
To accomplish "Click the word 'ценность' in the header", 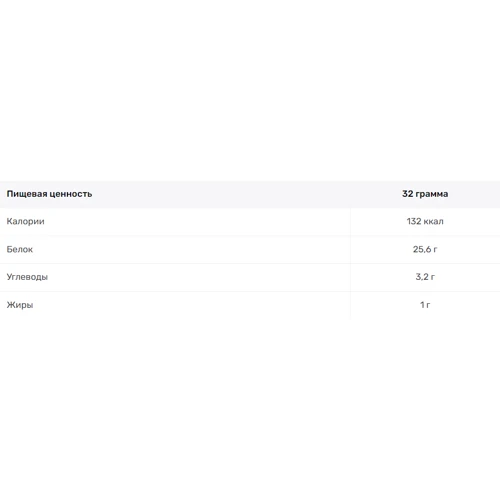I will tap(73, 194).
